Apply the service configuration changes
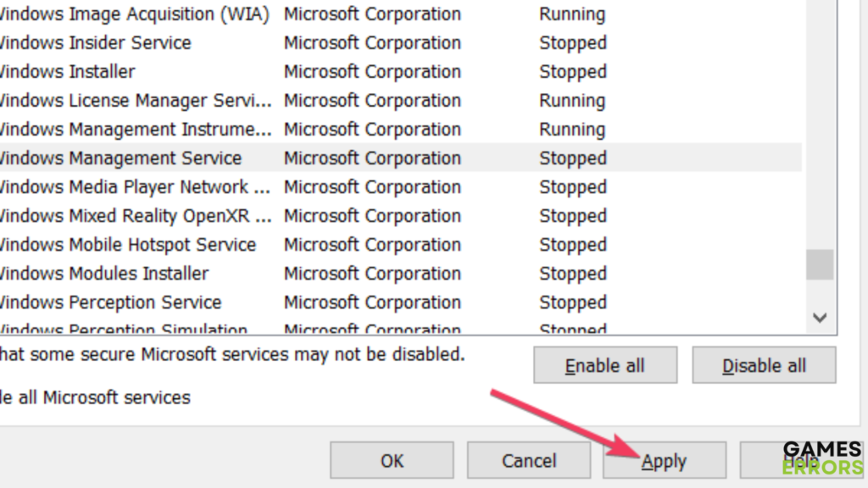This screenshot has width=868, height=488. point(665,461)
